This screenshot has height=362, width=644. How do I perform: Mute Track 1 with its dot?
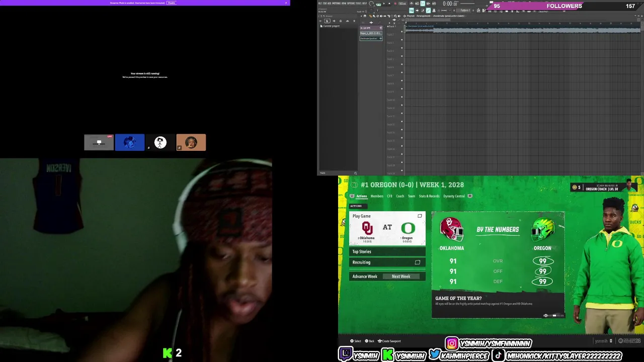(401, 32)
